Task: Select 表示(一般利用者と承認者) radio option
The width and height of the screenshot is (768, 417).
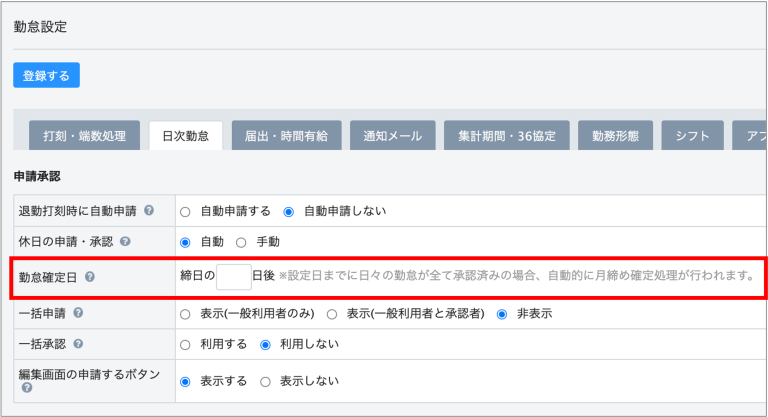Action: click(332, 314)
